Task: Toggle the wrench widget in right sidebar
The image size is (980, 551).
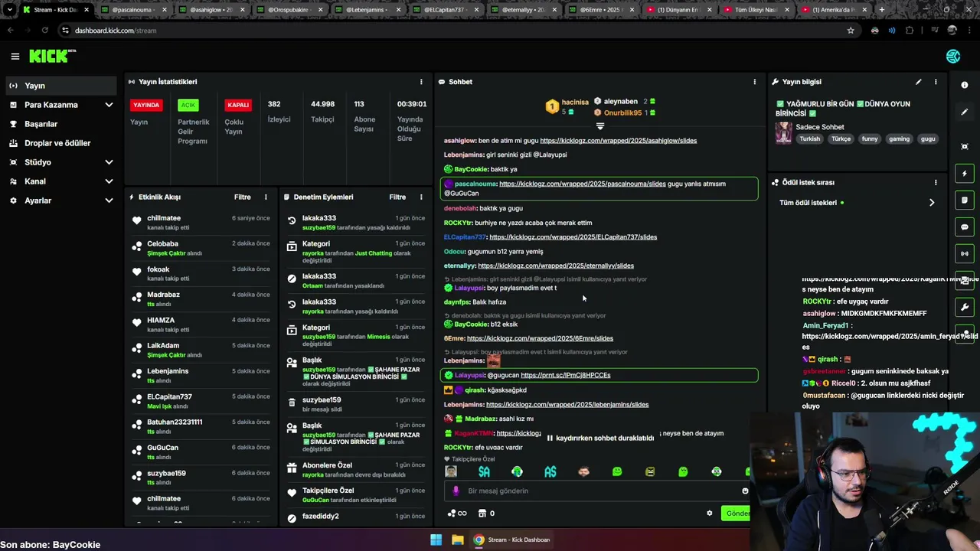Action: [x=965, y=307]
